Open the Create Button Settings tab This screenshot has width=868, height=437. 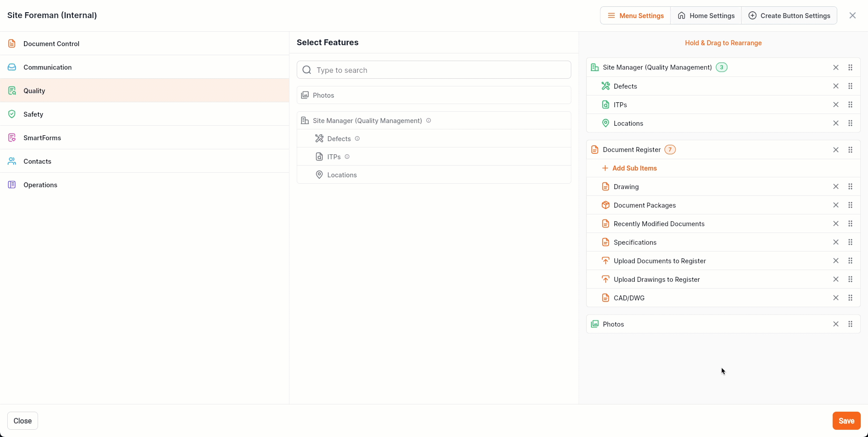pos(789,16)
